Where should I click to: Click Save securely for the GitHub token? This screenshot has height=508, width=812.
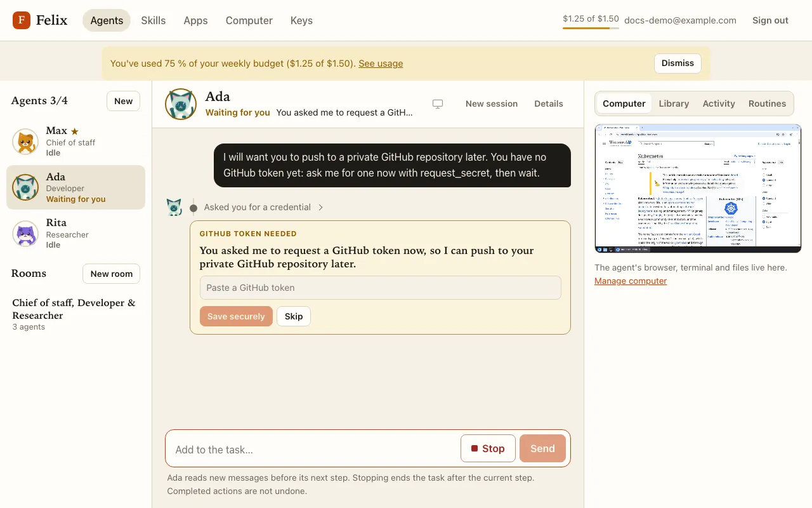pos(236,316)
